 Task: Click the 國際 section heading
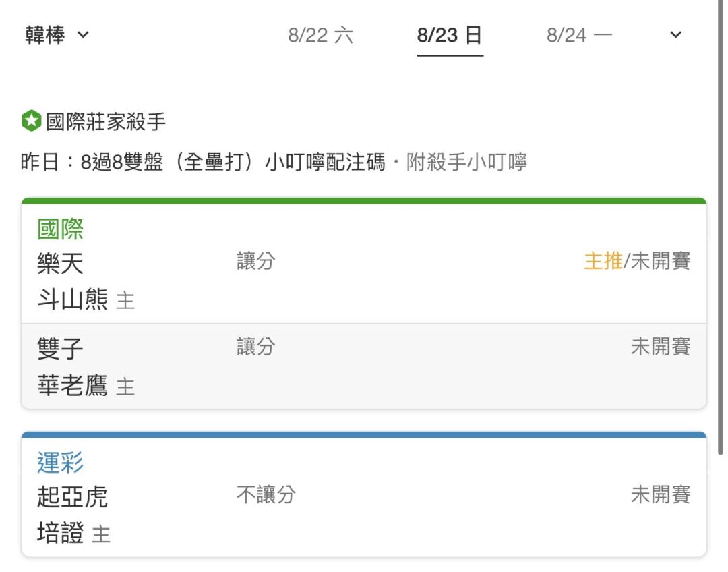[x=61, y=229]
